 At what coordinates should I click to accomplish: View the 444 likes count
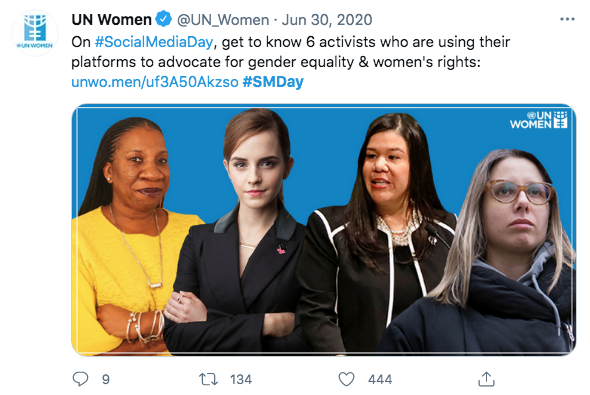click(380, 379)
